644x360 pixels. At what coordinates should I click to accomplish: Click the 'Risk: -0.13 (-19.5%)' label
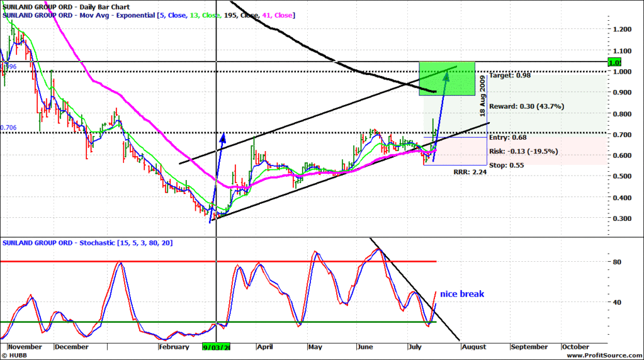(x=524, y=152)
